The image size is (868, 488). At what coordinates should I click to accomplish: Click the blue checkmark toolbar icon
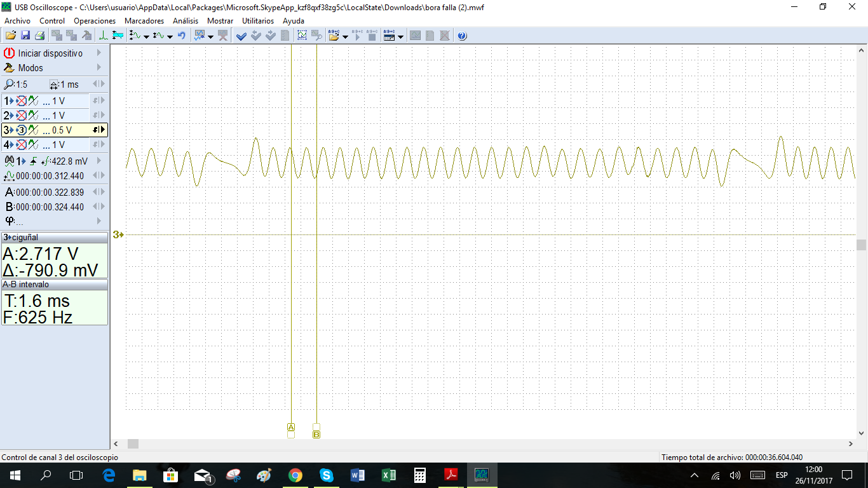241,36
